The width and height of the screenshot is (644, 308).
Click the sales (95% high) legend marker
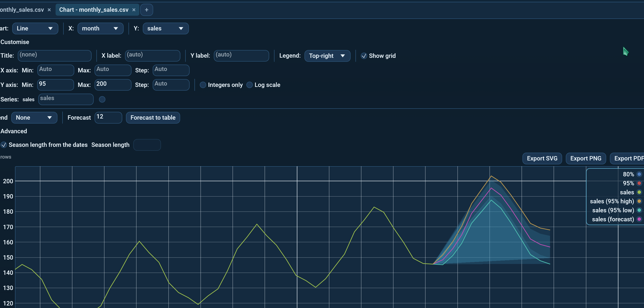[x=639, y=201]
